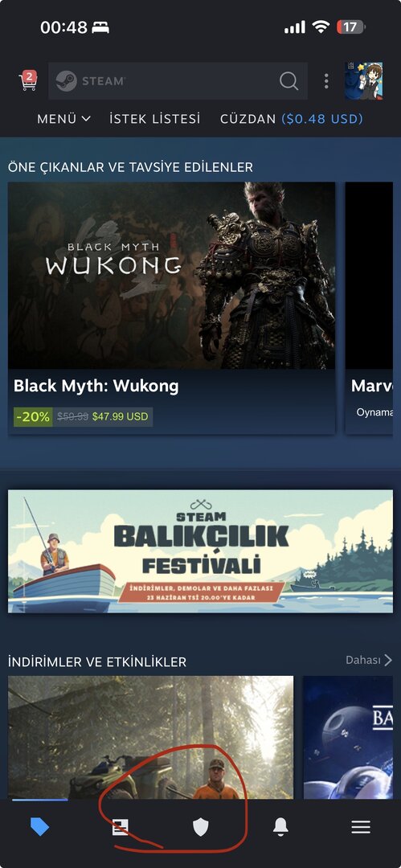Open the Black Myth: Wukong title link
The height and width of the screenshot is (868, 401).
click(96, 386)
